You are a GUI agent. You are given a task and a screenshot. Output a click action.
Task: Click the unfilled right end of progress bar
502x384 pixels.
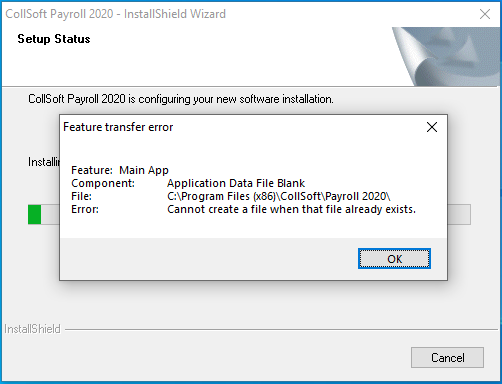[x=459, y=214]
